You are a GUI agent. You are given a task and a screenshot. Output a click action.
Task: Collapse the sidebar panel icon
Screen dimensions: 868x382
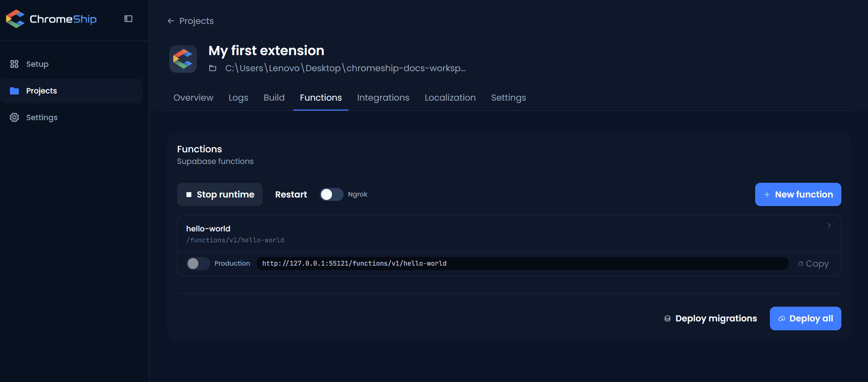128,19
